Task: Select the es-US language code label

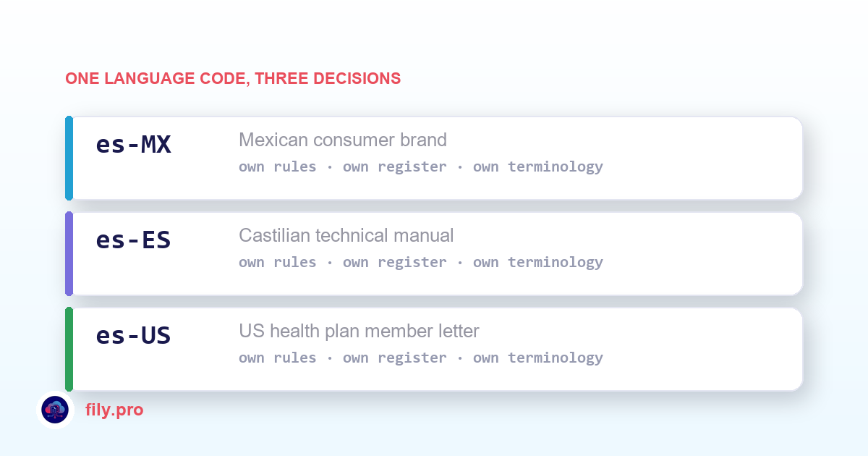Action: pos(133,336)
